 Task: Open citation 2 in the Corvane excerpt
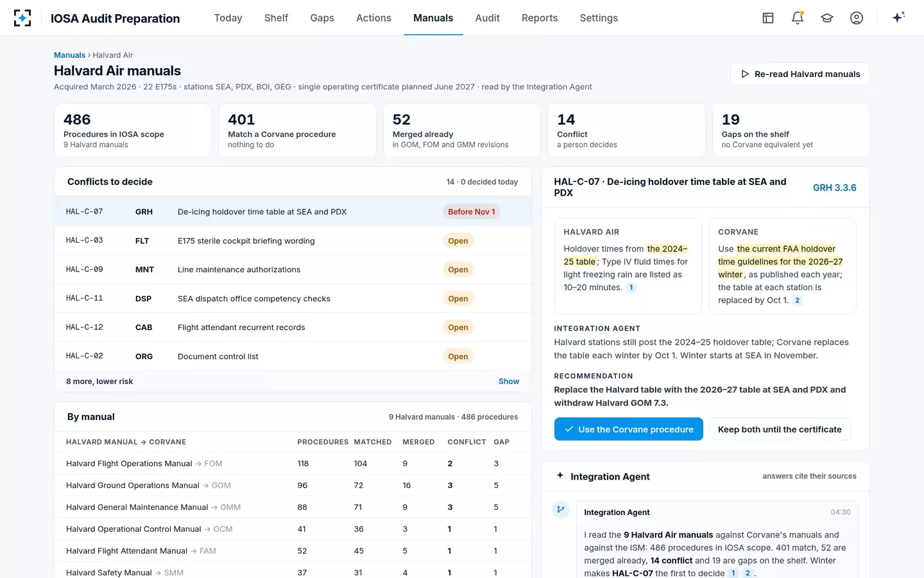(x=798, y=301)
